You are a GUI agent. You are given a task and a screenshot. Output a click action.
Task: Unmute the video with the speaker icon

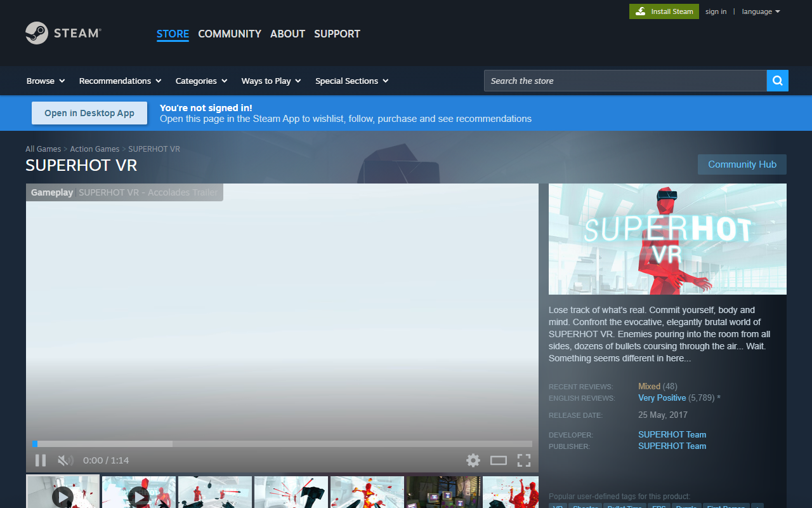point(65,460)
